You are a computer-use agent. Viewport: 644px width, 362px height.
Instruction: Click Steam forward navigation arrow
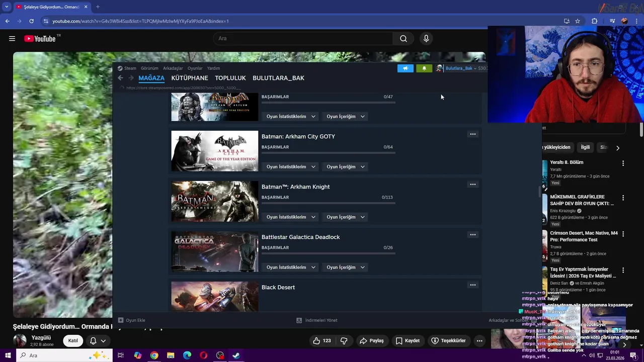pyautogui.click(x=131, y=78)
